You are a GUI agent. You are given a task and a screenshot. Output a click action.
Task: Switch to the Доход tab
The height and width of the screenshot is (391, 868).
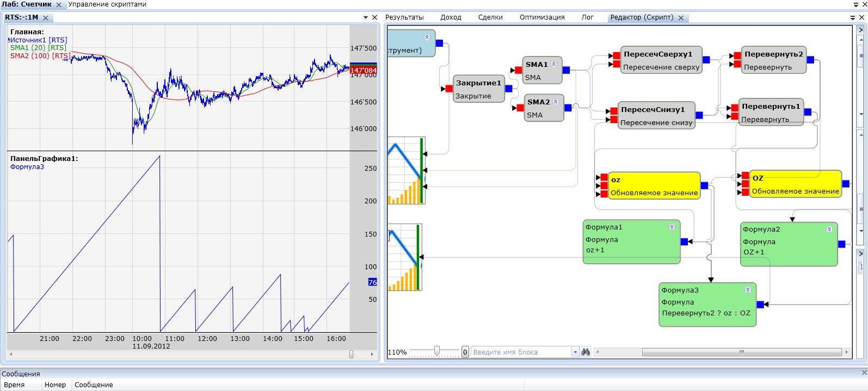tap(451, 17)
